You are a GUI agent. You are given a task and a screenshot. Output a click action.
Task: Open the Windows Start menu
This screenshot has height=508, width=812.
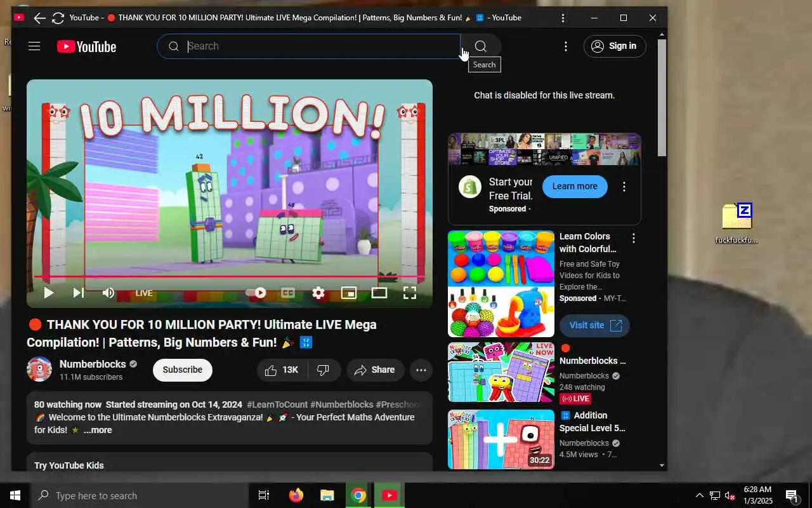[15, 495]
